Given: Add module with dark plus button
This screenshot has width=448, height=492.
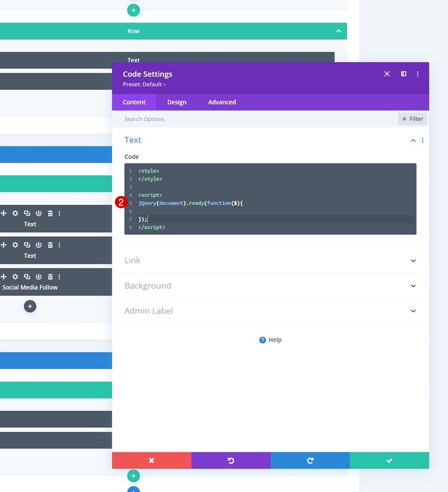Looking at the screenshot, I should [30, 306].
